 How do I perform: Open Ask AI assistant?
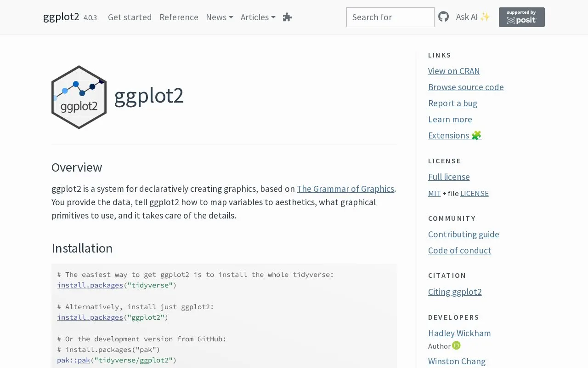point(473,17)
